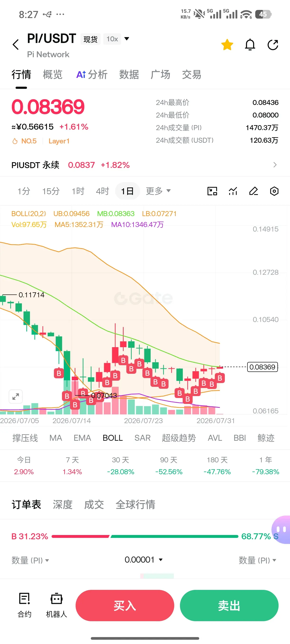The height and width of the screenshot is (644, 290).
Task: Open PIUSDT 永续 contract row chevron
Action: point(275,165)
